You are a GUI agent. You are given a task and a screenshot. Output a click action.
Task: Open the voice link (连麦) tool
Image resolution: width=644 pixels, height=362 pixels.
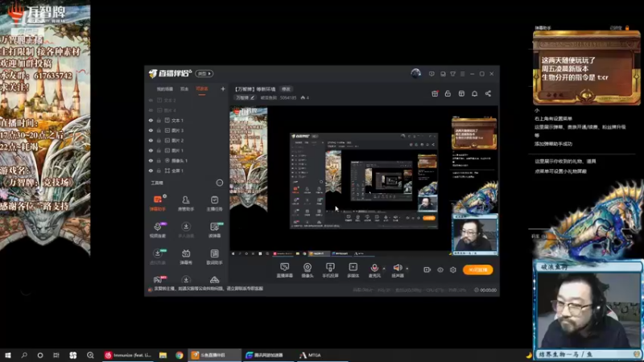click(157, 230)
